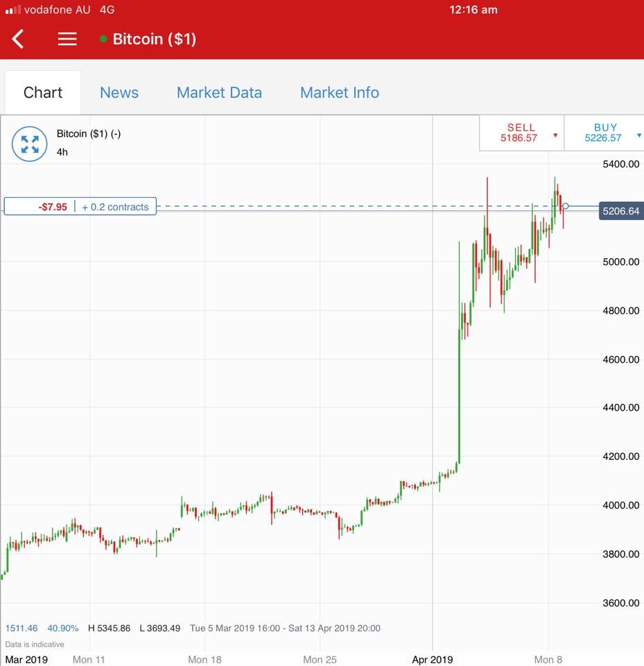Tap '+ 0.2 contracts' position text

pyautogui.click(x=115, y=207)
